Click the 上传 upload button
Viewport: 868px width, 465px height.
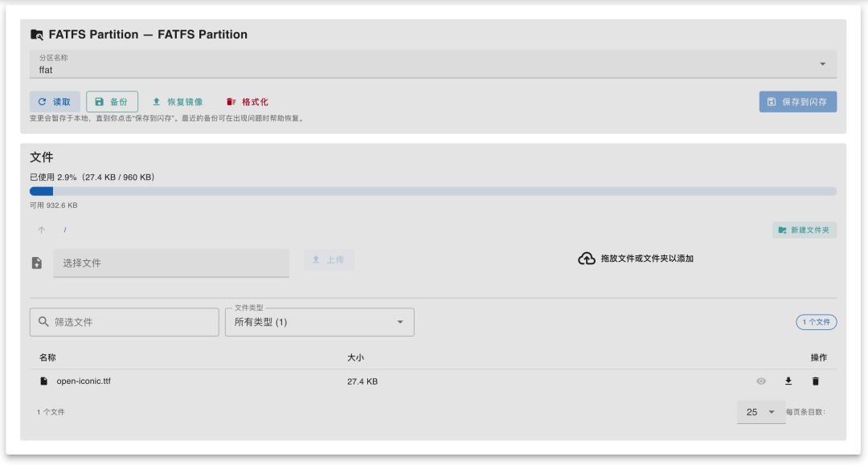329,259
